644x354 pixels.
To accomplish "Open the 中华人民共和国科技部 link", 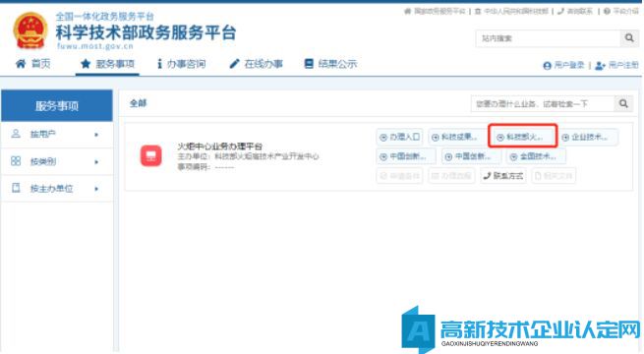I will pyautogui.click(x=511, y=11).
